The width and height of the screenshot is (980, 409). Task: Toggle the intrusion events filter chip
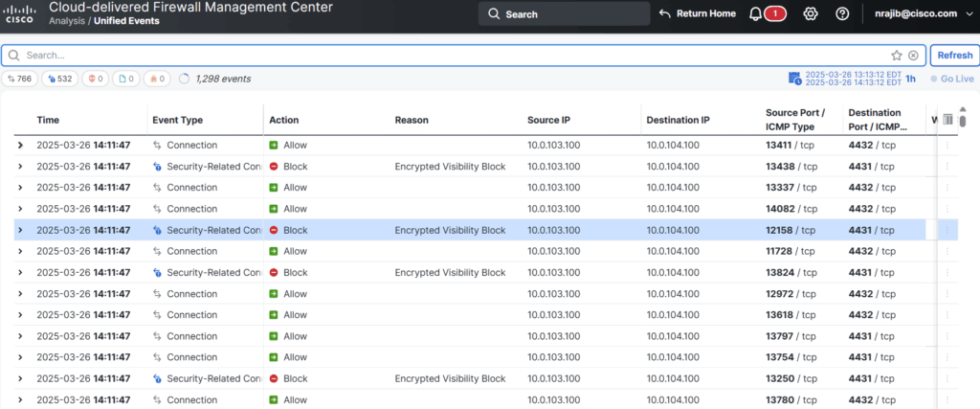pyautogui.click(x=95, y=79)
